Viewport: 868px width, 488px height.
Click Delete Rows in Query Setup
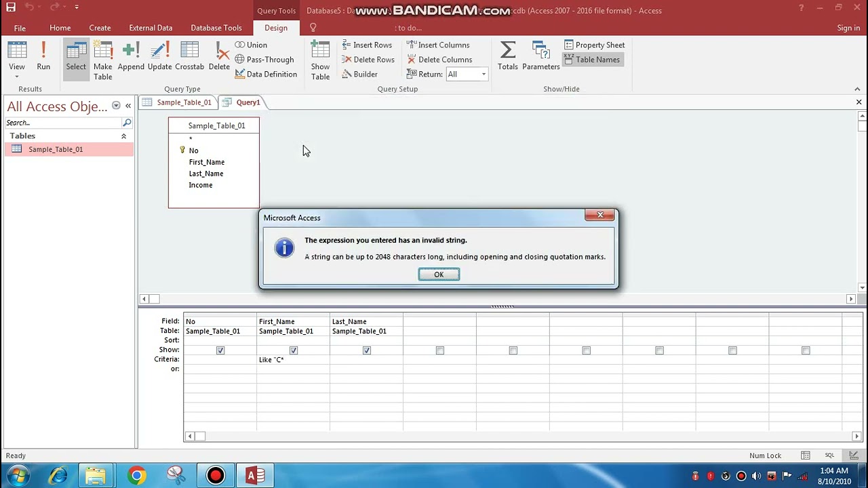[368, 60]
